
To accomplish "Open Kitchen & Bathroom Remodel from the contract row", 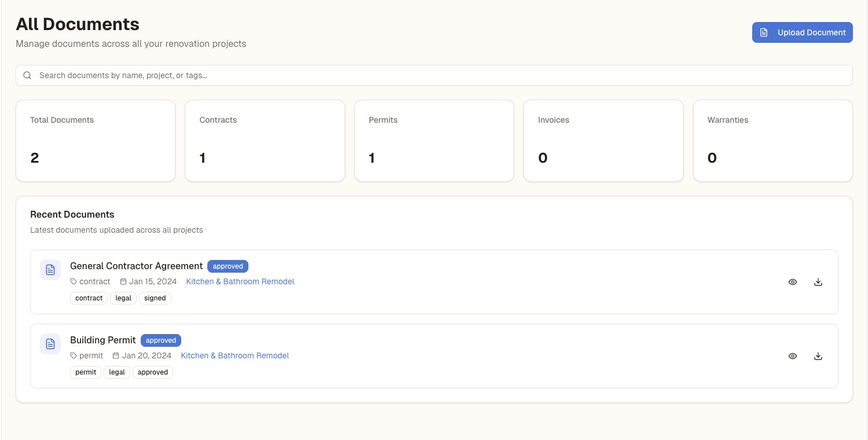I will coord(240,281).
